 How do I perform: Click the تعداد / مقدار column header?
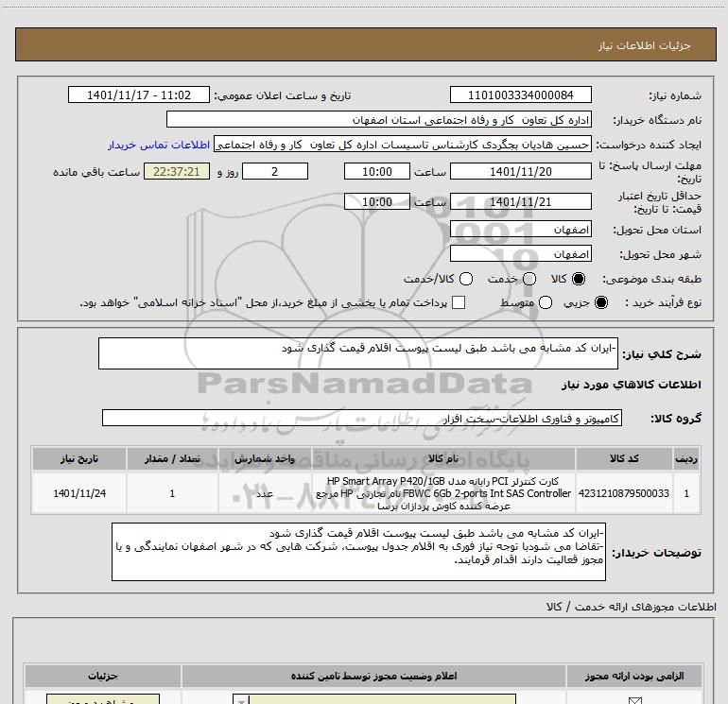(172, 458)
